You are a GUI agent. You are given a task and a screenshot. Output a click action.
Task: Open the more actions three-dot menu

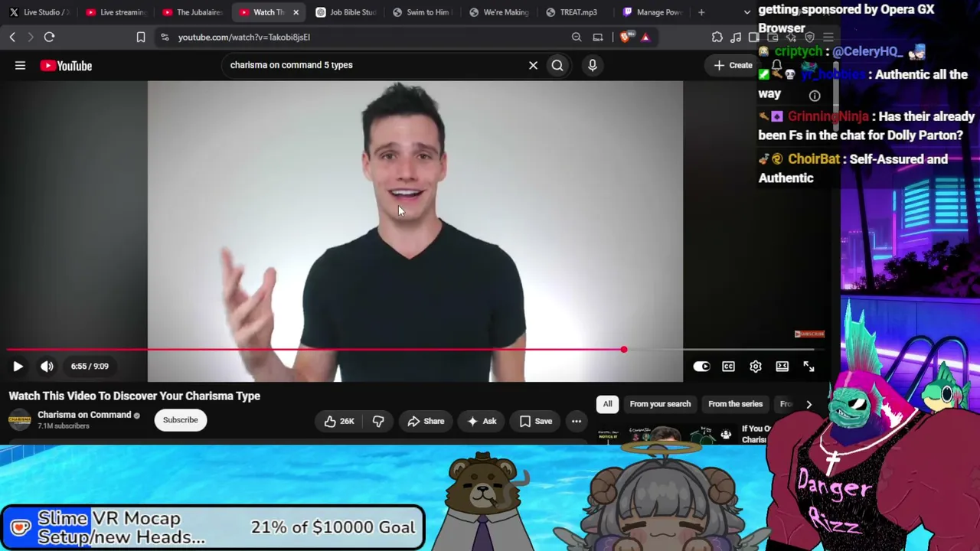[577, 421]
